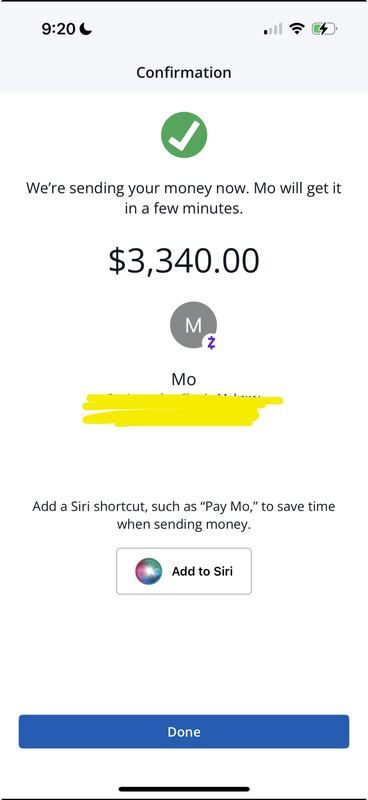Image resolution: width=368 pixels, height=800 pixels.
Task: Tap the gray M recipient avatar
Action: pyautogui.click(x=193, y=325)
